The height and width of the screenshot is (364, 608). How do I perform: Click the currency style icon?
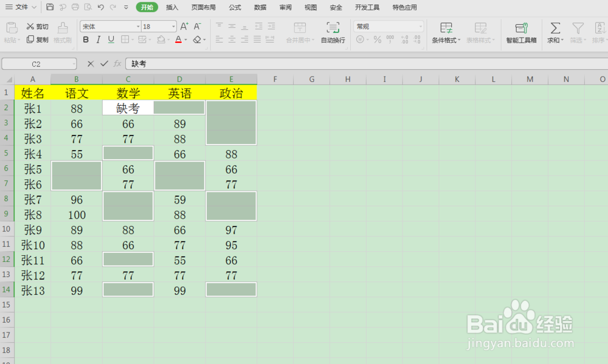pyautogui.click(x=360, y=39)
